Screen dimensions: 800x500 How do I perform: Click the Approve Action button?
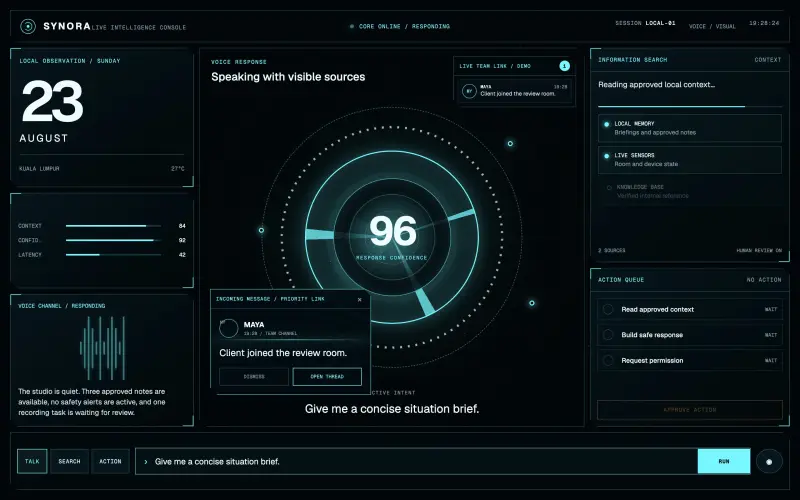(690, 410)
